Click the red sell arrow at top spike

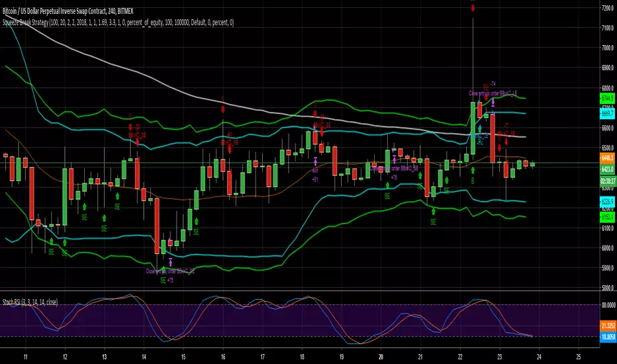pyautogui.click(x=473, y=7)
